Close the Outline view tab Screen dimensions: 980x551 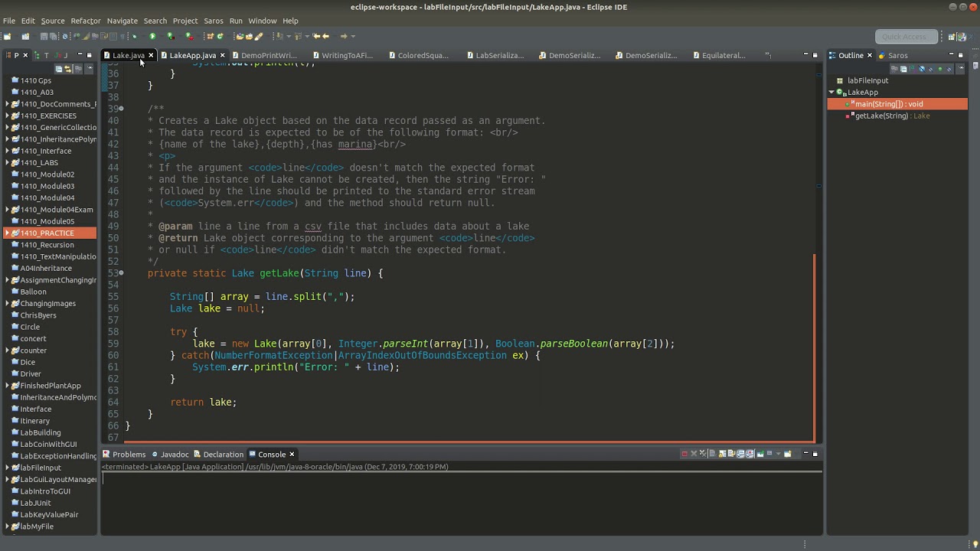coord(870,55)
